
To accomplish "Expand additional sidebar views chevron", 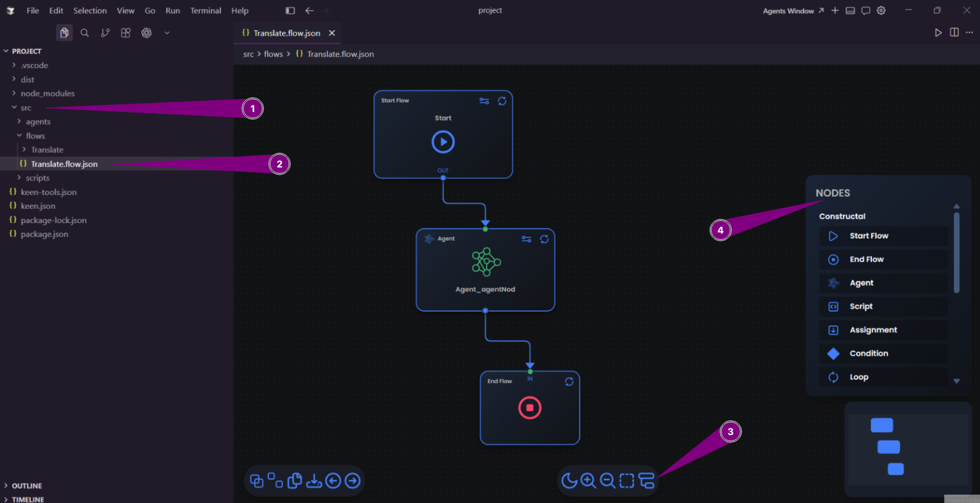I will pyautogui.click(x=167, y=33).
